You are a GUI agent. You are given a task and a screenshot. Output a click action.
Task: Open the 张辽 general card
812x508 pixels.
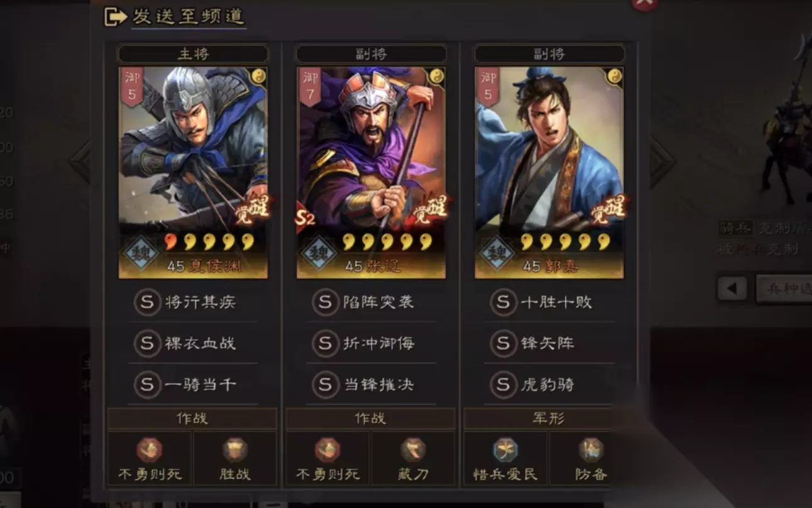371,172
